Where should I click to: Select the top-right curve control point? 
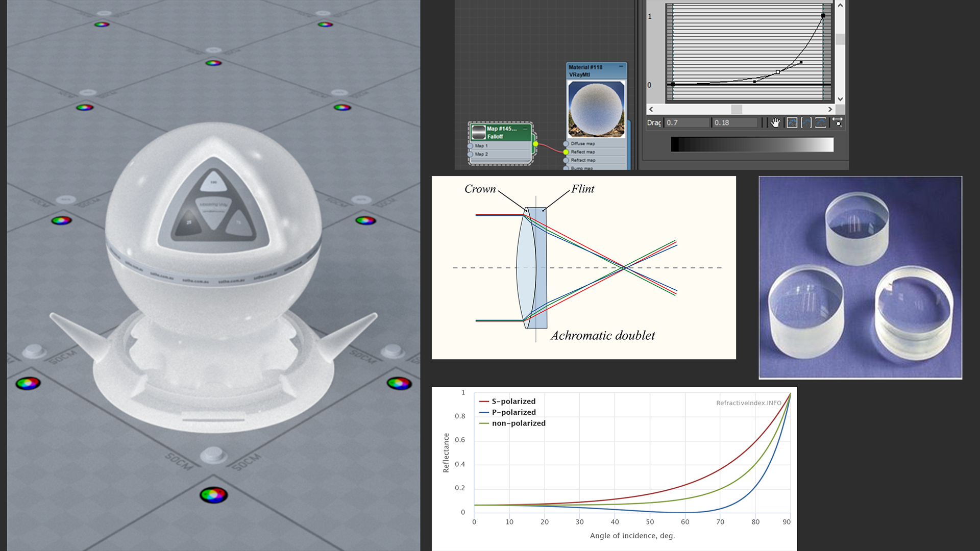[x=823, y=16]
